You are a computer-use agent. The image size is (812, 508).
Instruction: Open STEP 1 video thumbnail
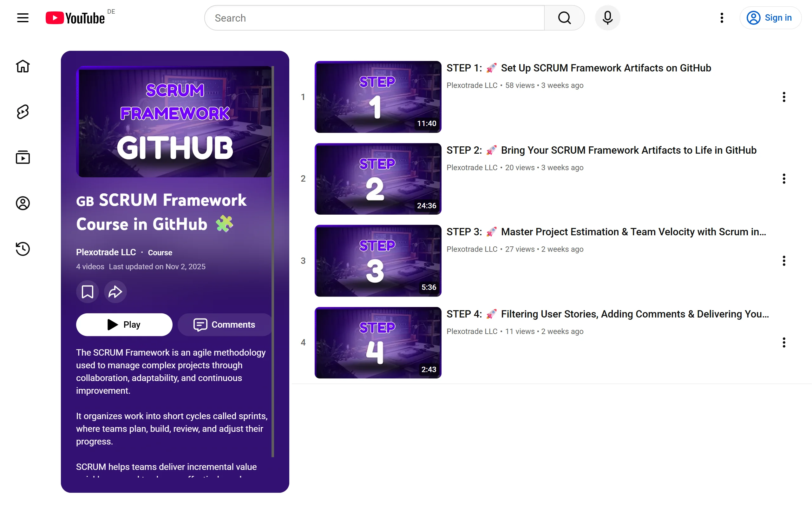[x=378, y=97]
